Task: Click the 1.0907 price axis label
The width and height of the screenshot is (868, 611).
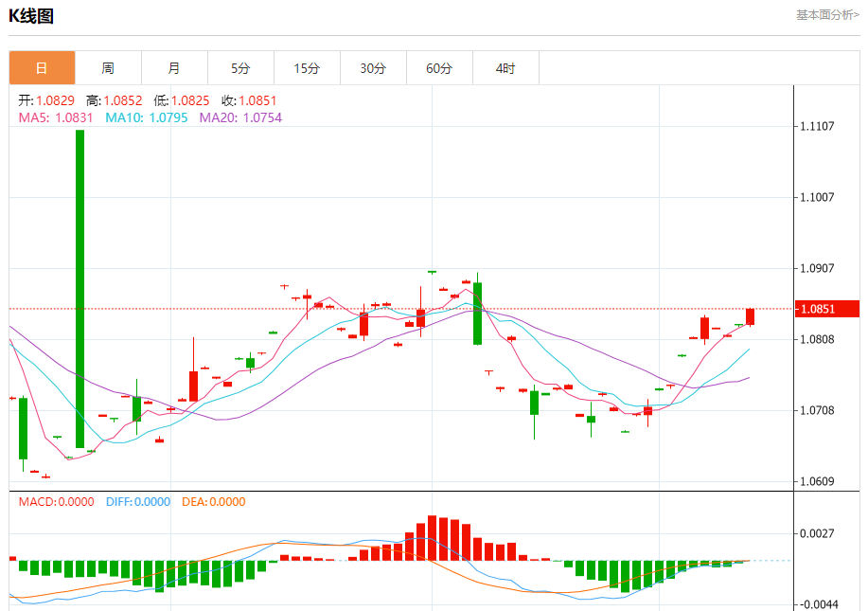Action: pyautogui.click(x=817, y=268)
